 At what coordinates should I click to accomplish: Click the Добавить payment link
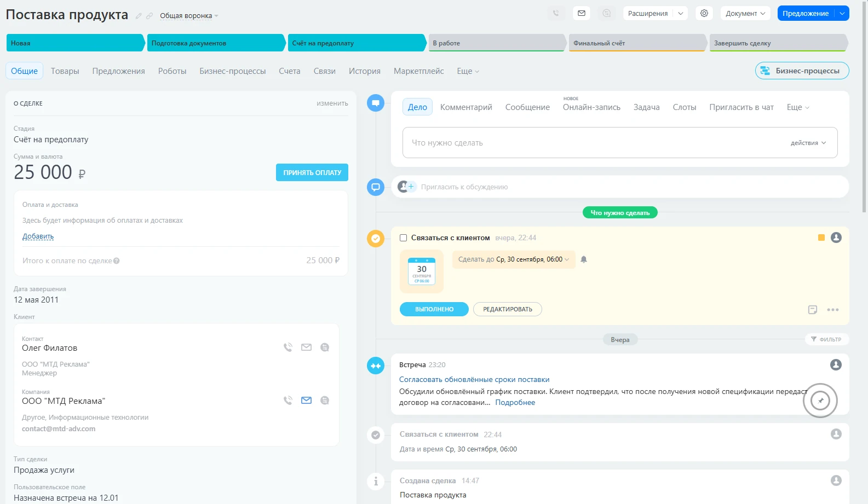pyautogui.click(x=38, y=236)
